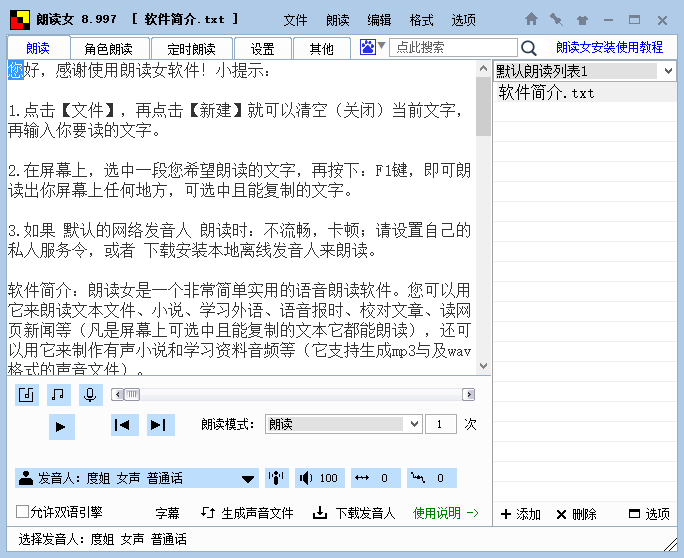Click the speed arrows icon
The image size is (684, 558).
click(362, 478)
